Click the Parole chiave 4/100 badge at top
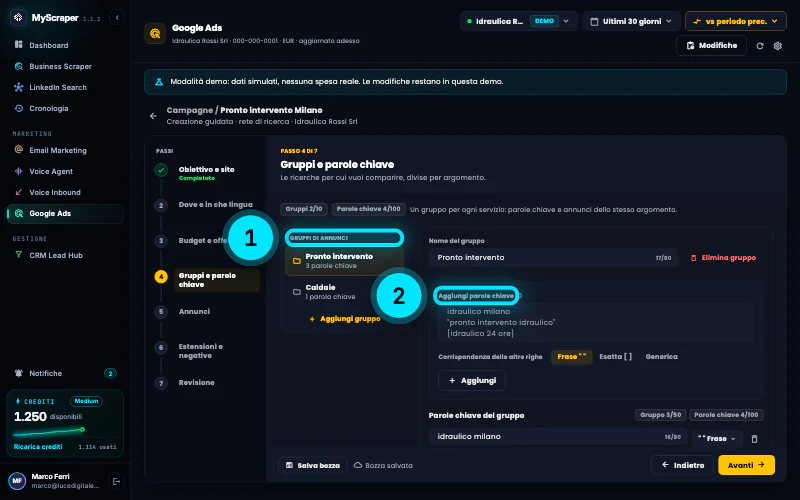 coord(368,209)
